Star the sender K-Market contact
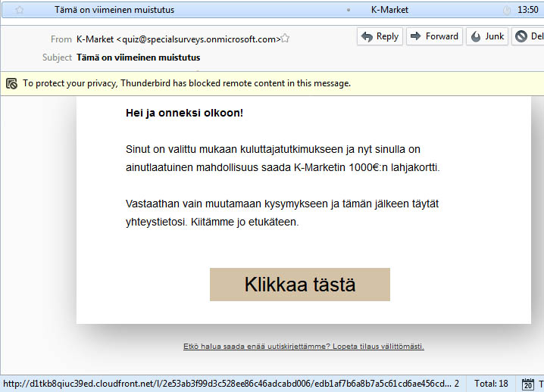This screenshot has width=544, height=392. 285,38
